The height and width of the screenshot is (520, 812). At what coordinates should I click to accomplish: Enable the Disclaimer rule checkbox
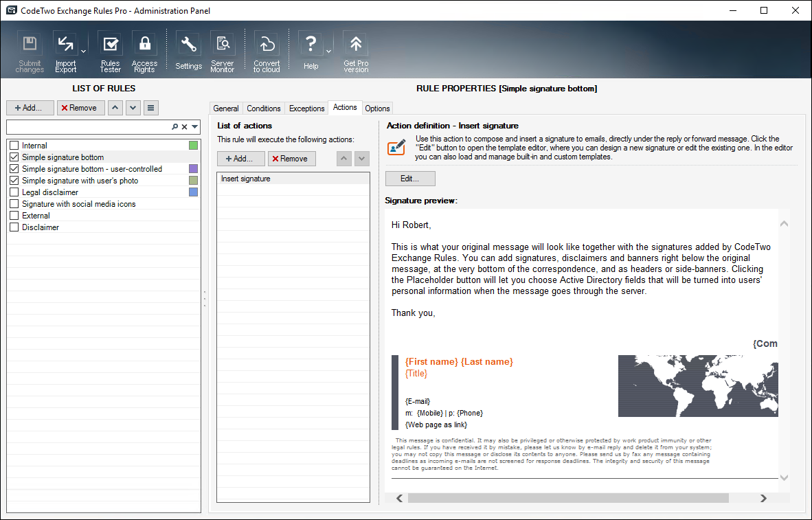[x=14, y=227]
